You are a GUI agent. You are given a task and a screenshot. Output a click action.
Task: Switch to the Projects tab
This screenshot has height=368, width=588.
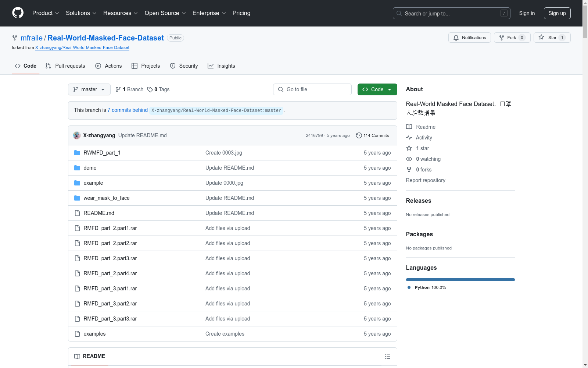coord(146,66)
